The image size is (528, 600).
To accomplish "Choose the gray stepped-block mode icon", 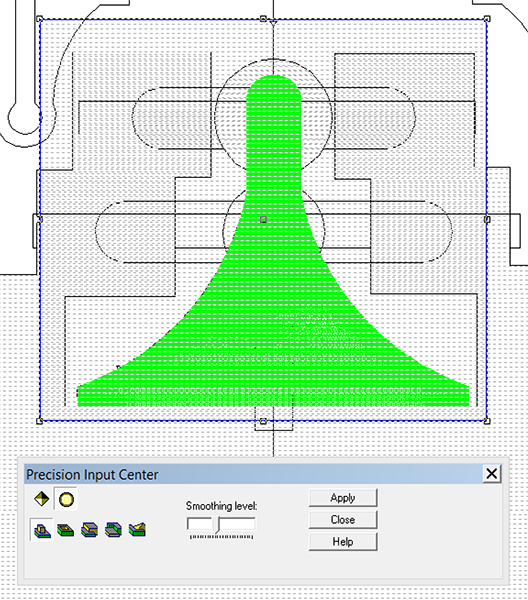I will tap(90, 530).
